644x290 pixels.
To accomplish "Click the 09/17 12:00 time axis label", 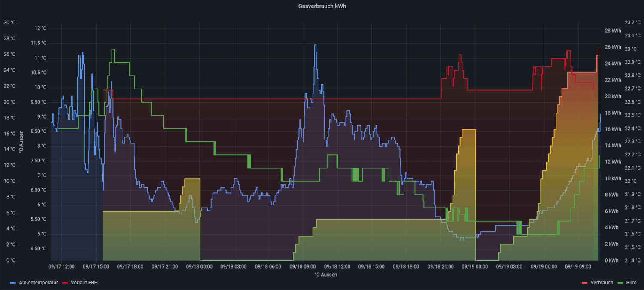I will click(61, 266).
